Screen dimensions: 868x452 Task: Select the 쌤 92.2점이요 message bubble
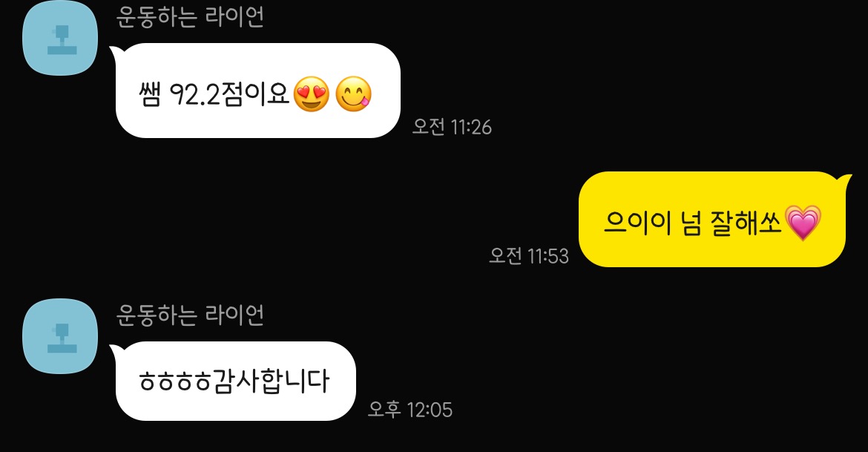(x=257, y=91)
